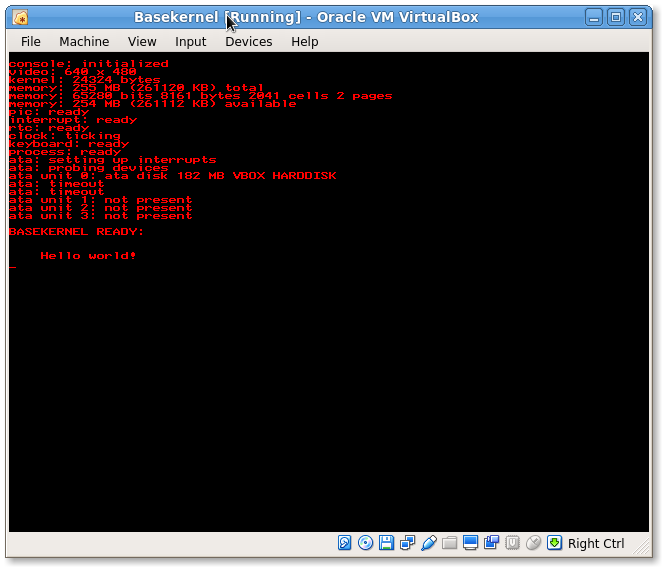Click the 'interrupt: ready' line
662x567 pixels.
tap(73, 120)
